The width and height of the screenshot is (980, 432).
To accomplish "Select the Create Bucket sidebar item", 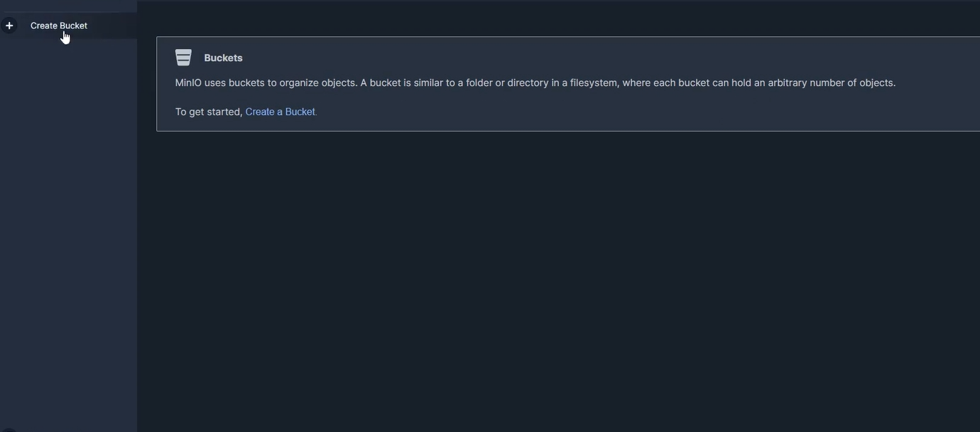I will tap(68, 26).
